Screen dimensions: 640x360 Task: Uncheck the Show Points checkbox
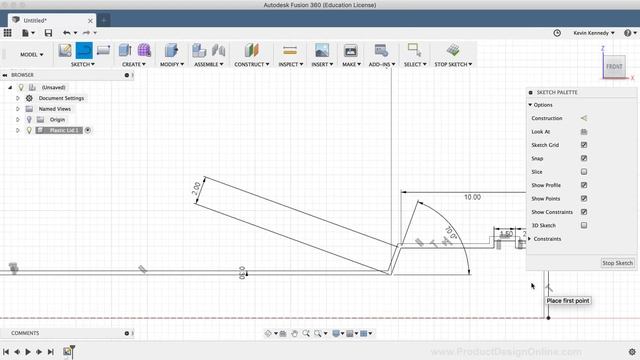584,198
